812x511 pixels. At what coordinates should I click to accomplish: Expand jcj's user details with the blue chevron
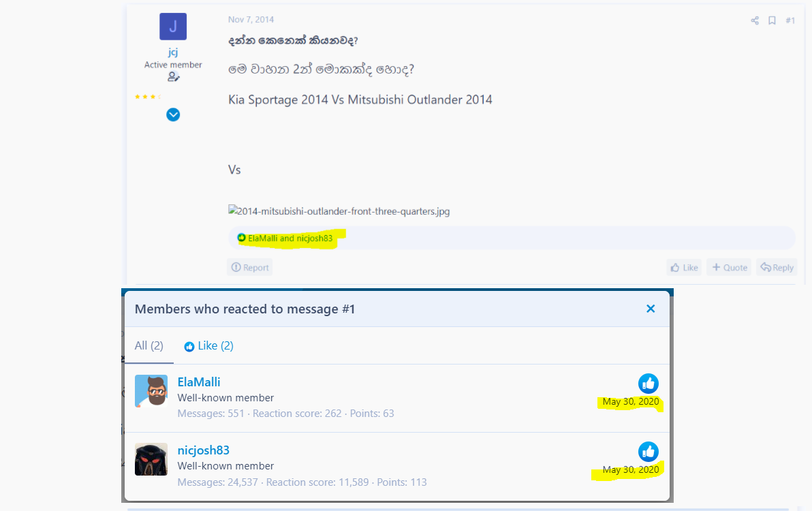click(x=173, y=114)
